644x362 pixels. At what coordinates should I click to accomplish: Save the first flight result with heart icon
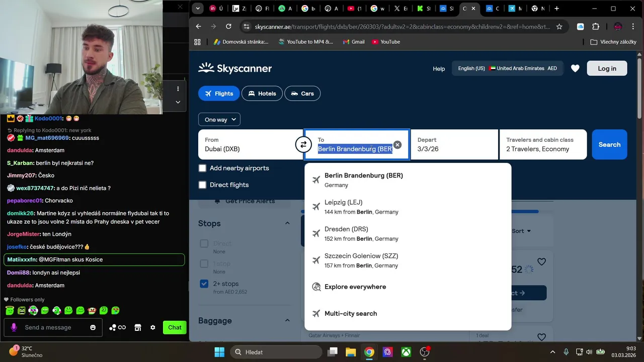[541, 262]
